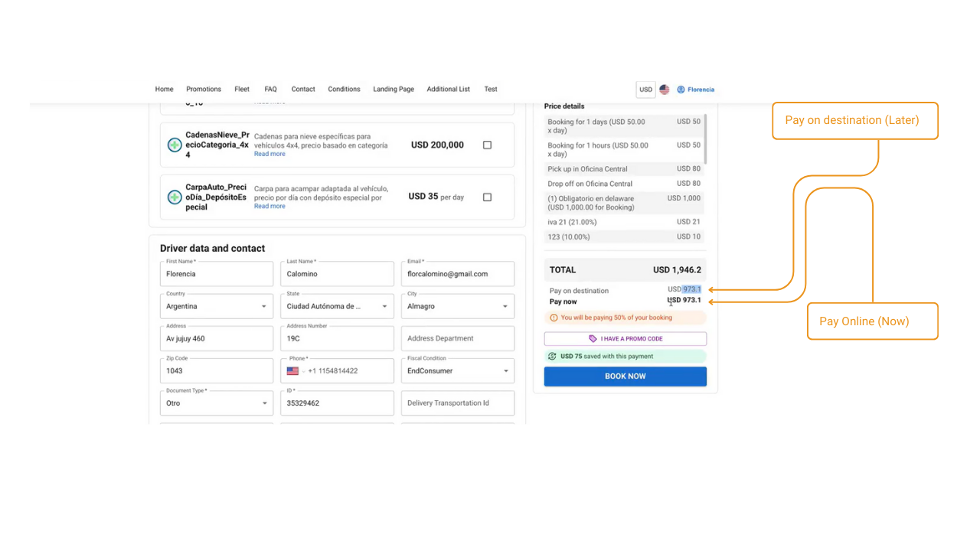Click the Price details scrollbar

point(704,139)
